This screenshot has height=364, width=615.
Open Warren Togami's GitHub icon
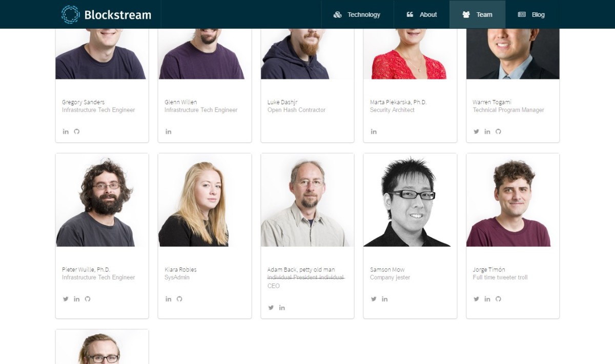point(498,132)
